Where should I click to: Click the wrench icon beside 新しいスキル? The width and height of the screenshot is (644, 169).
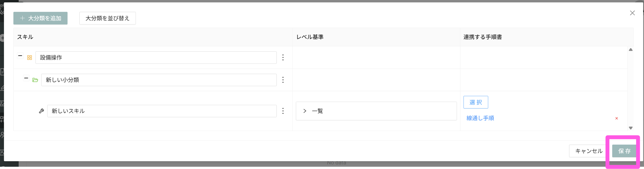(42, 111)
